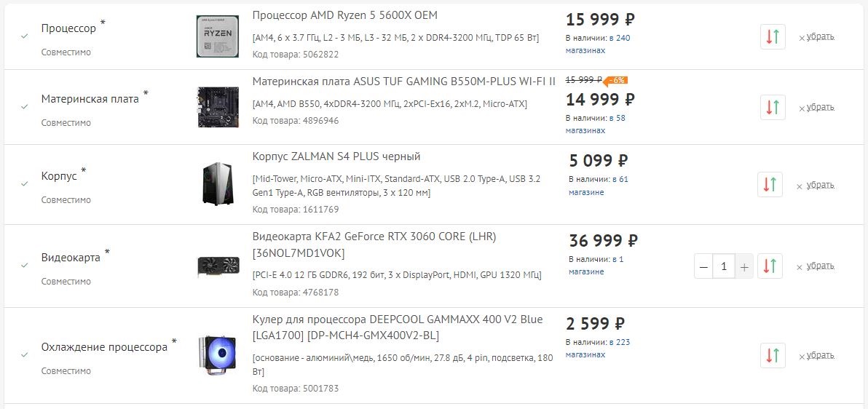Click the DEEPCOOL GAMMAXX cooler thumbnail

217,357
